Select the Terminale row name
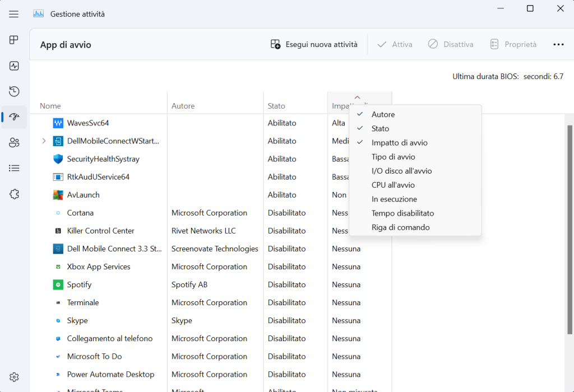The image size is (574, 392). pyautogui.click(x=83, y=302)
